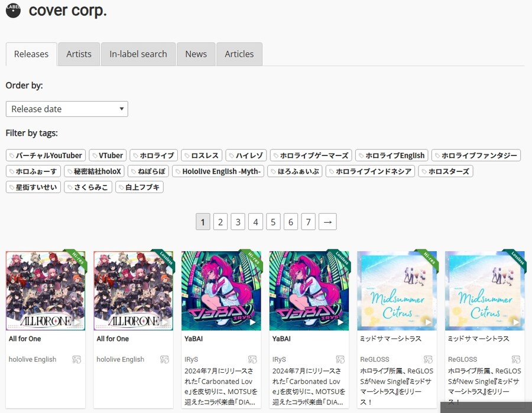This screenshot has height=413, width=532.
Task: Filter by the バーチャルYouTuber tag
Action: [x=46, y=155]
